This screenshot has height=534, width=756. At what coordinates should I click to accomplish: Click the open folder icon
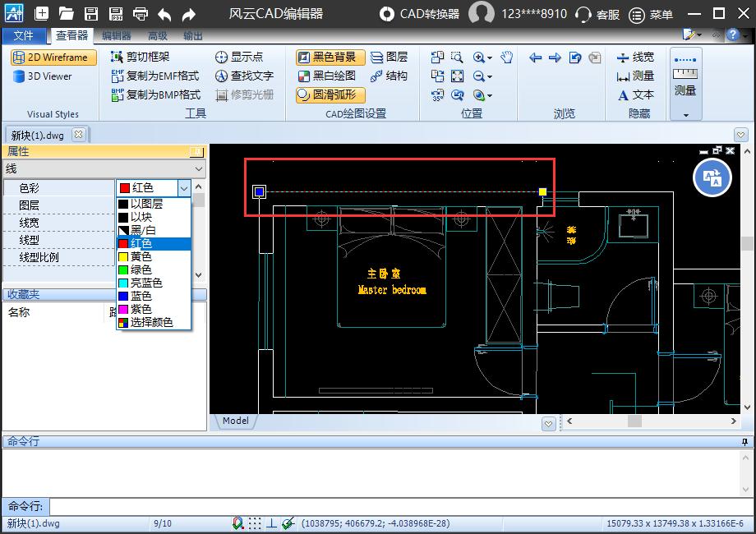point(67,14)
